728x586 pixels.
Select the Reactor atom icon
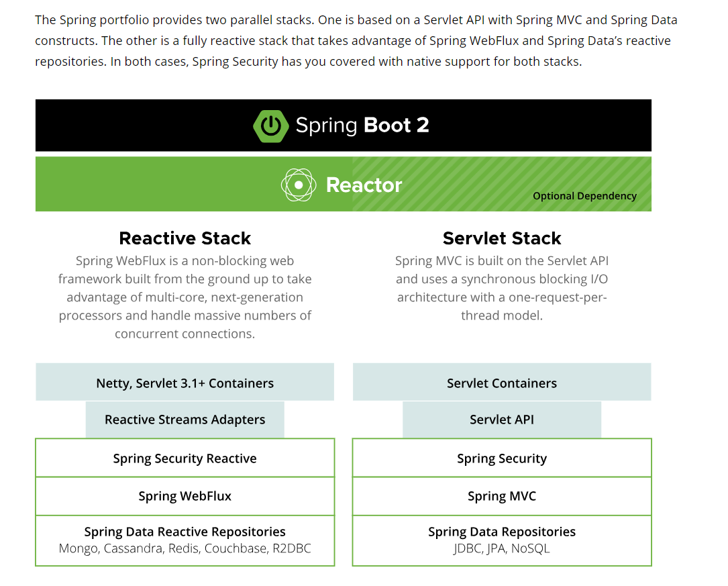[298, 184]
